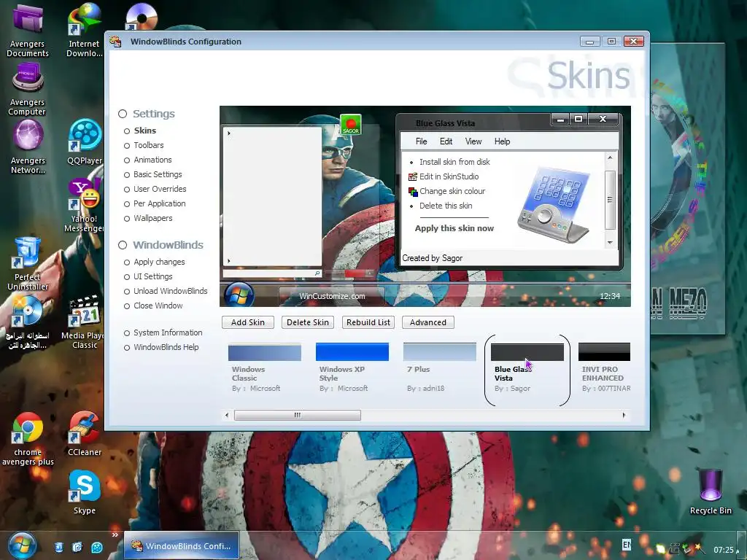Viewport: 747px width, 560px height.
Task: Select the Windows XP Style skin thumbnail
Action: 352,352
